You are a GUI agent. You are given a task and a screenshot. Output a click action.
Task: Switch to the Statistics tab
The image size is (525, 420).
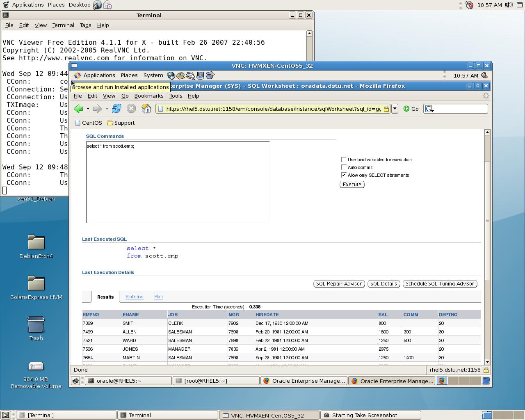(134, 297)
